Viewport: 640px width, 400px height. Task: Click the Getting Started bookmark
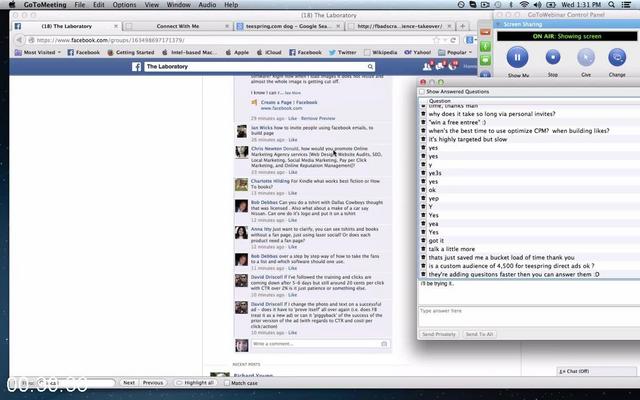coord(131,52)
